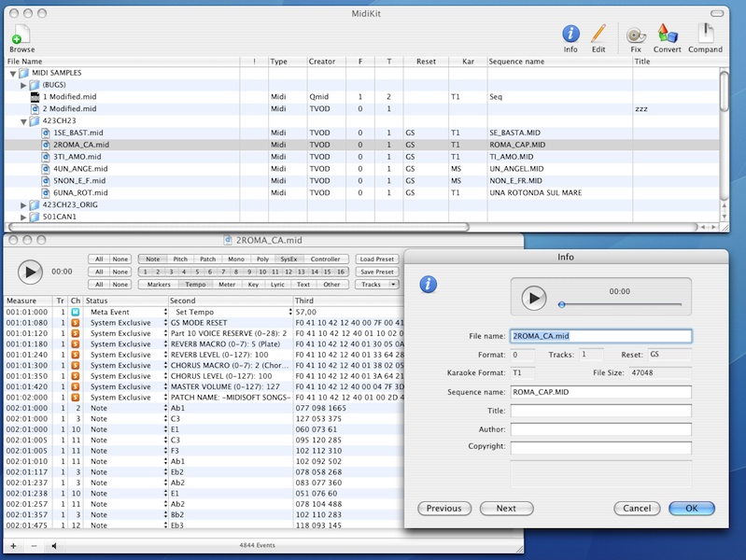Click the Fix toolbar icon
This screenshot has height=560, width=746.
click(x=636, y=35)
